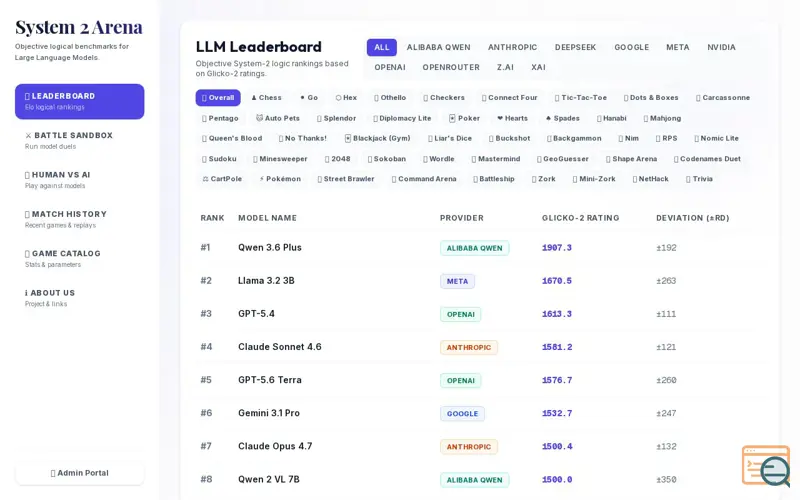This screenshot has width=800, height=500.
Task: Filter by XAI provider
Action: pos(538,67)
